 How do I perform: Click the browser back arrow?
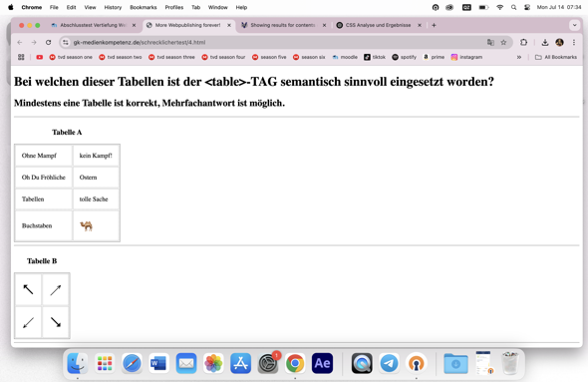pyautogui.click(x=20, y=43)
